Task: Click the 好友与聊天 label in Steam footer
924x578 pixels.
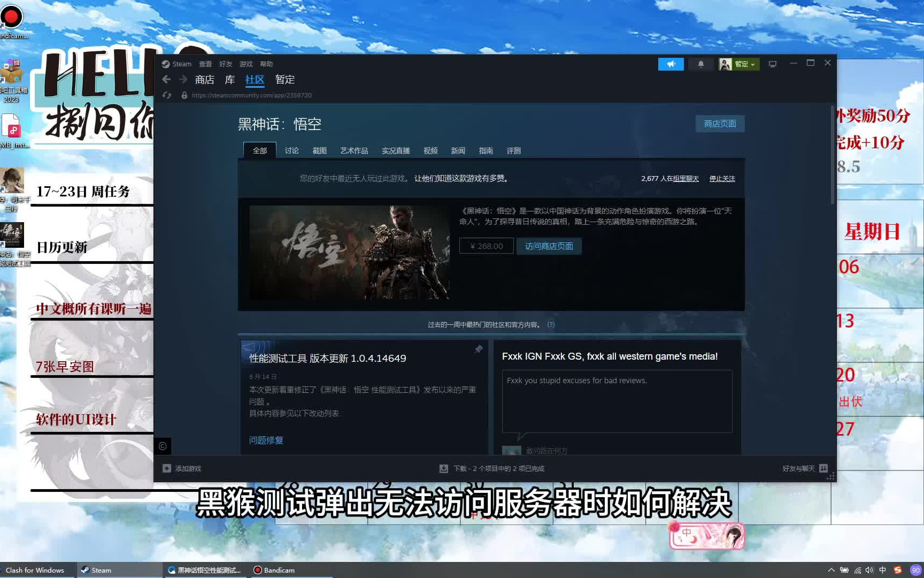Action: pyautogui.click(x=798, y=468)
